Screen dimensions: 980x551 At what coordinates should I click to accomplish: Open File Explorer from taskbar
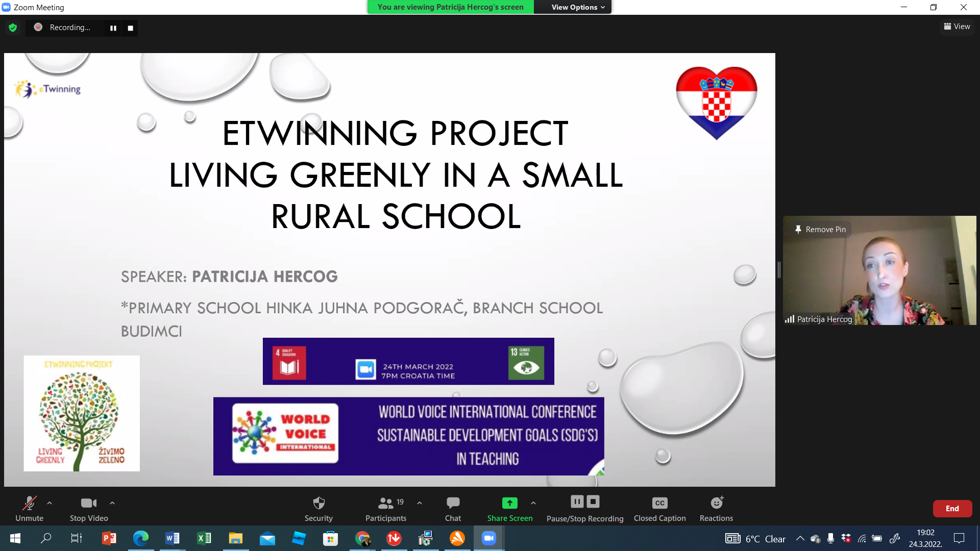tap(235, 538)
